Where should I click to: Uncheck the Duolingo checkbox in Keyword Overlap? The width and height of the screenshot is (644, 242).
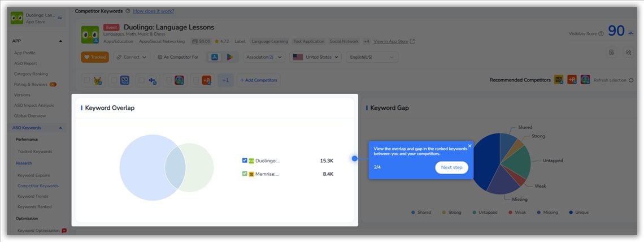pos(245,160)
